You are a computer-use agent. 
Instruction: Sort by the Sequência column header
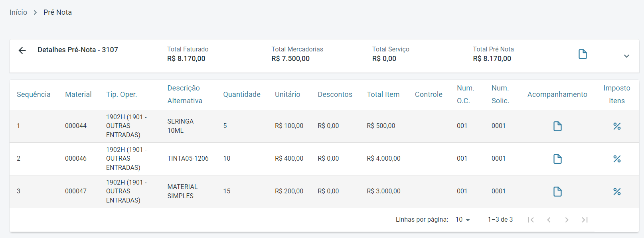34,94
